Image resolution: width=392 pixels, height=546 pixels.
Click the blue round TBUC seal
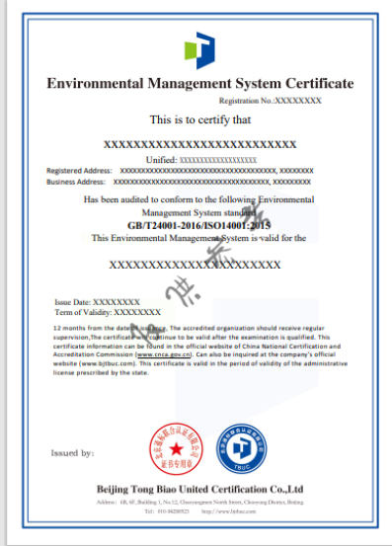[x=242, y=448]
